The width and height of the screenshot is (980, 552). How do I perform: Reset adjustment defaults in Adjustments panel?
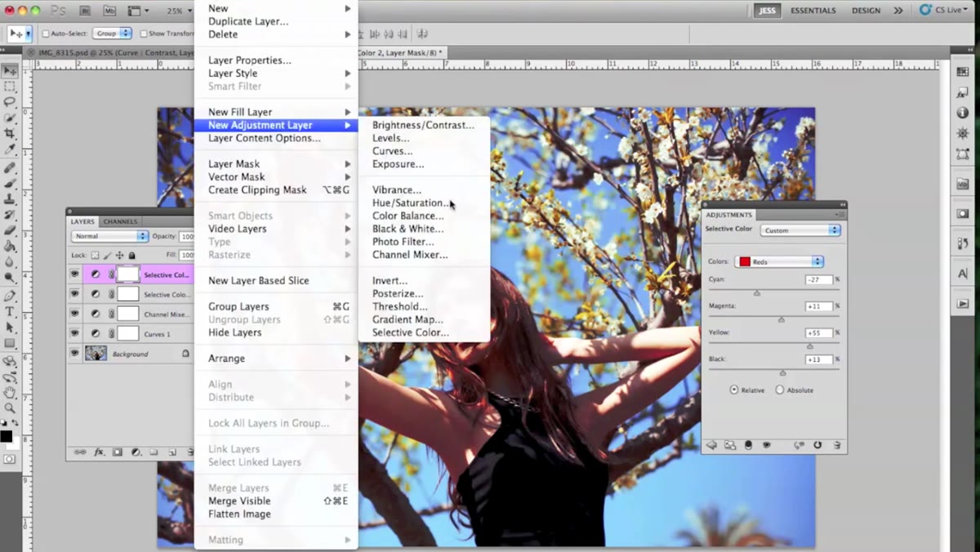pos(817,445)
